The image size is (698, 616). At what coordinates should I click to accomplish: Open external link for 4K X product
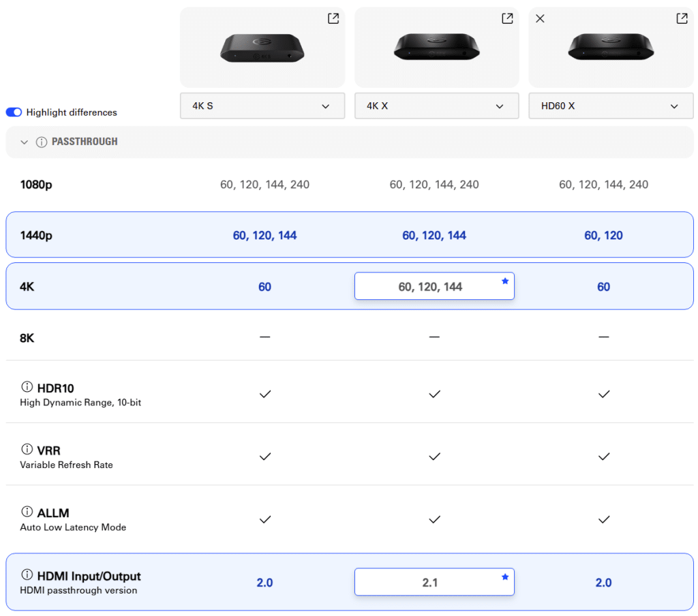point(507,18)
